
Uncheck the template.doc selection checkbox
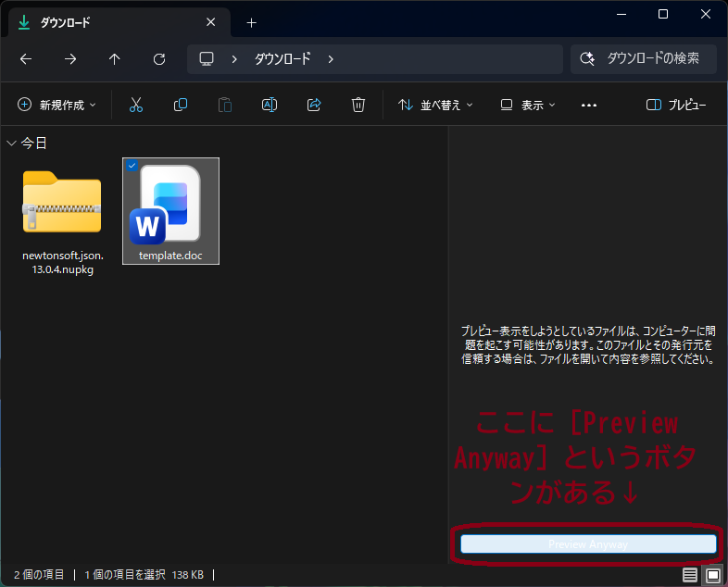point(132,165)
